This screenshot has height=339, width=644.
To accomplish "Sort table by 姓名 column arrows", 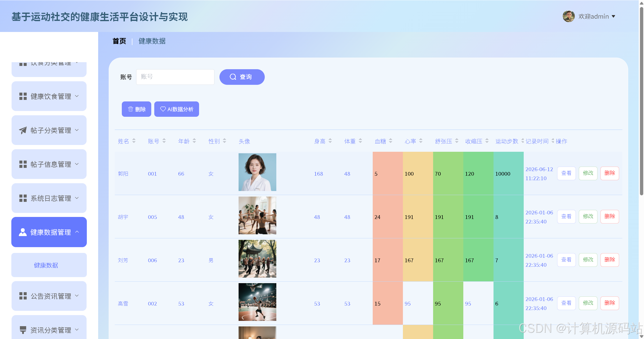I will pos(134,141).
